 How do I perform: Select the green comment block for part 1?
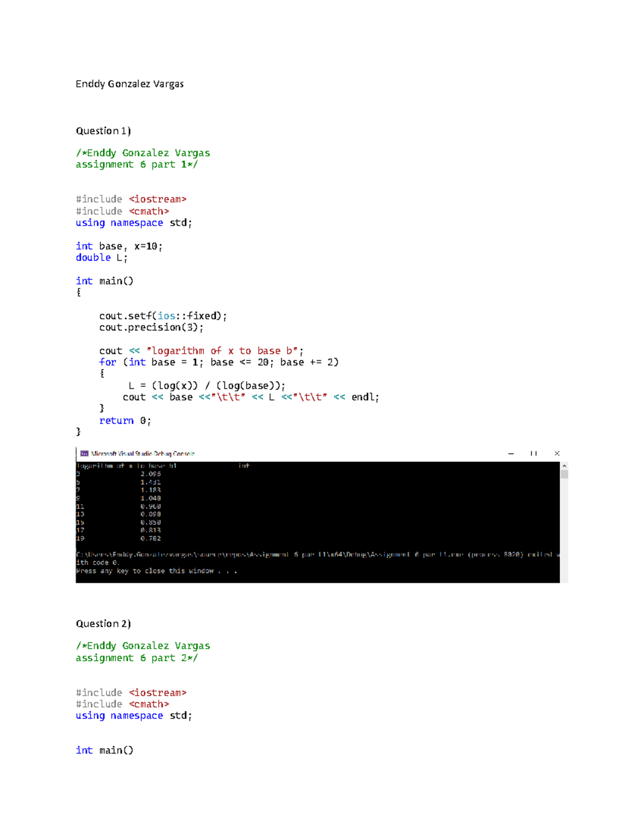coord(143,158)
